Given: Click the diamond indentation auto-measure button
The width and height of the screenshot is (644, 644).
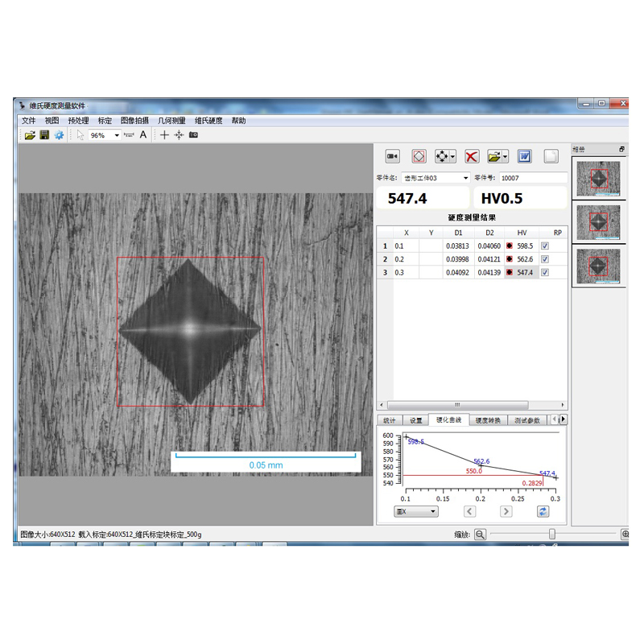Looking at the screenshot, I should 419,156.
